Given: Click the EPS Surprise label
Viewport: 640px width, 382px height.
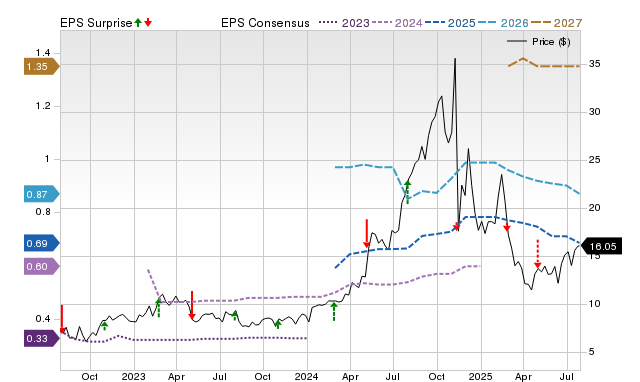Looking at the screenshot, I should pos(96,23).
